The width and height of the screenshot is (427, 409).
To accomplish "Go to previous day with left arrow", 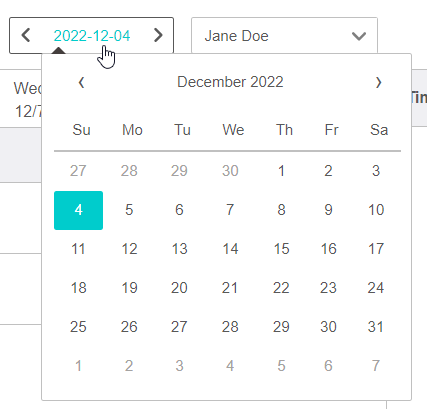I will (x=26, y=35).
